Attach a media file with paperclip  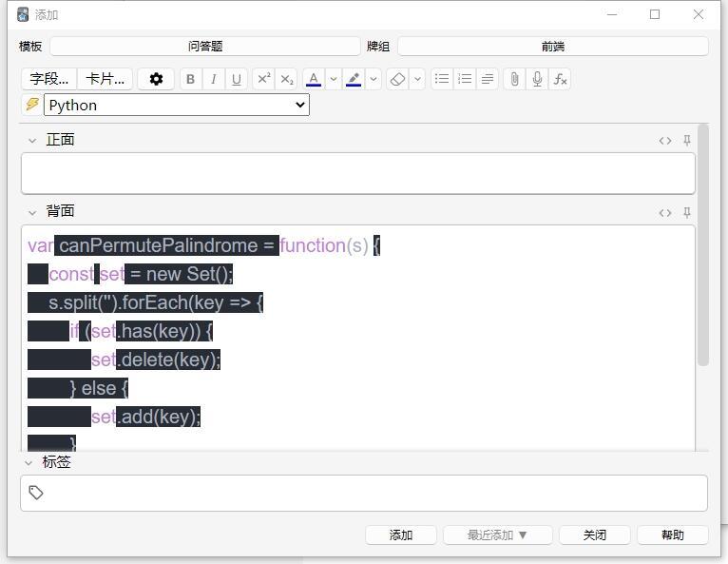tap(514, 79)
